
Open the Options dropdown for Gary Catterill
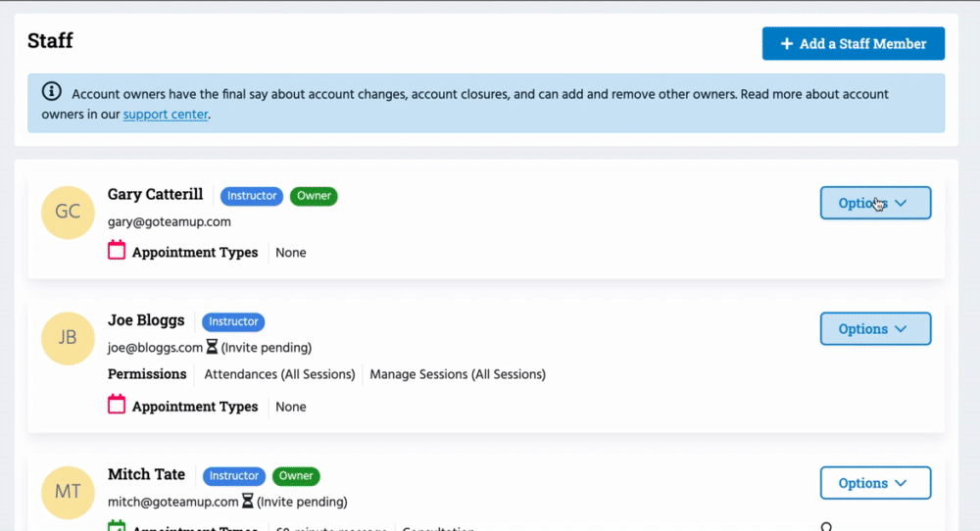tap(874, 203)
